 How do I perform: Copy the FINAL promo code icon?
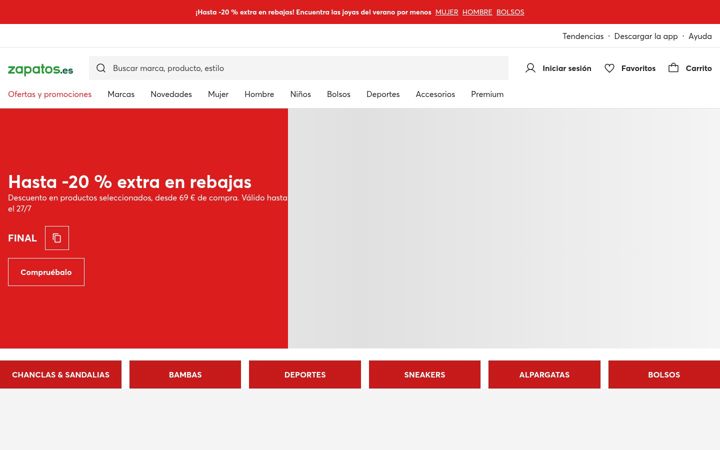[x=57, y=238]
